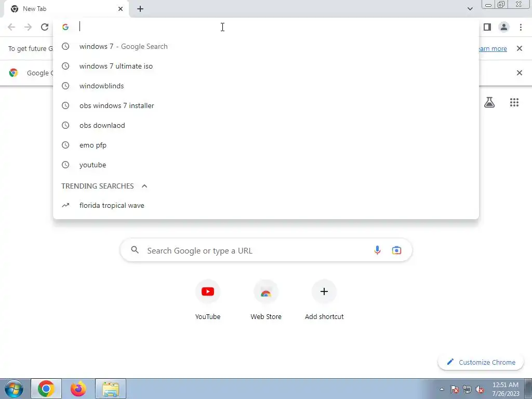The height and width of the screenshot is (399, 532).
Task: Pick 'obs windows 7 installer' suggestion
Action: [266, 105]
